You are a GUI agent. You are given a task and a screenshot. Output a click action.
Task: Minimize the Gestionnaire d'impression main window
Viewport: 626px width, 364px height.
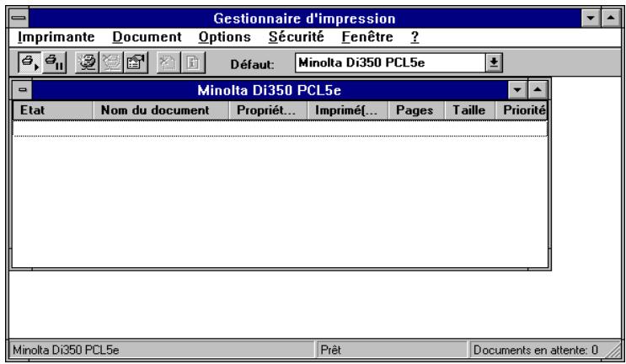click(x=591, y=18)
